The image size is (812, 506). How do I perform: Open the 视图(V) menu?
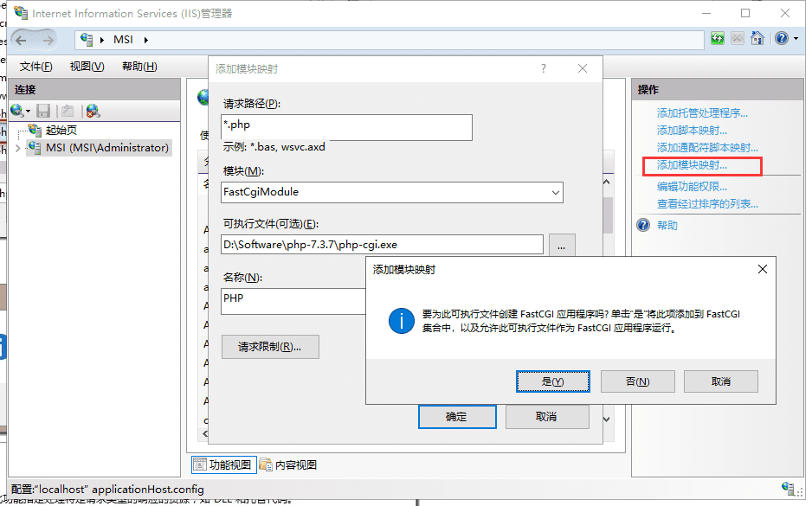tap(87, 67)
